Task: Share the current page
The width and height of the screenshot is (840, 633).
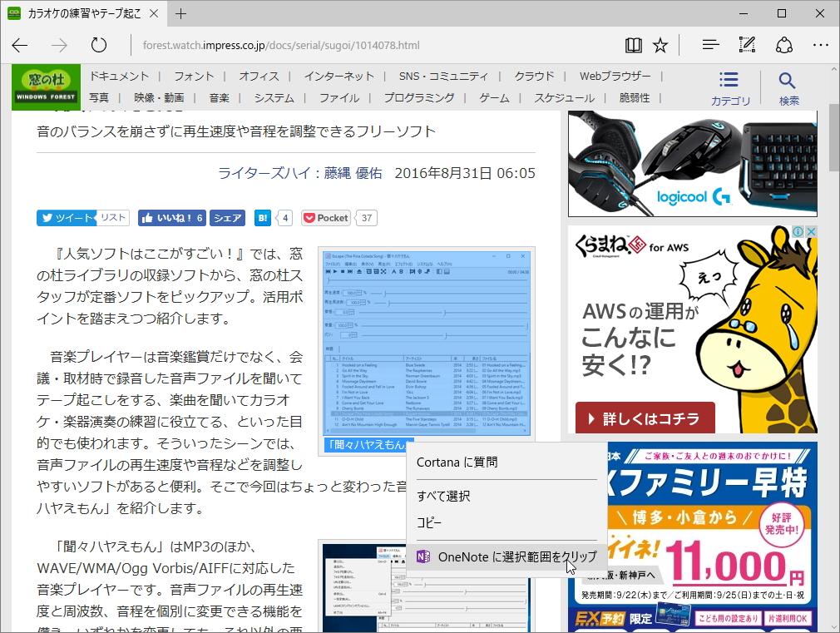Action: pyautogui.click(x=784, y=46)
